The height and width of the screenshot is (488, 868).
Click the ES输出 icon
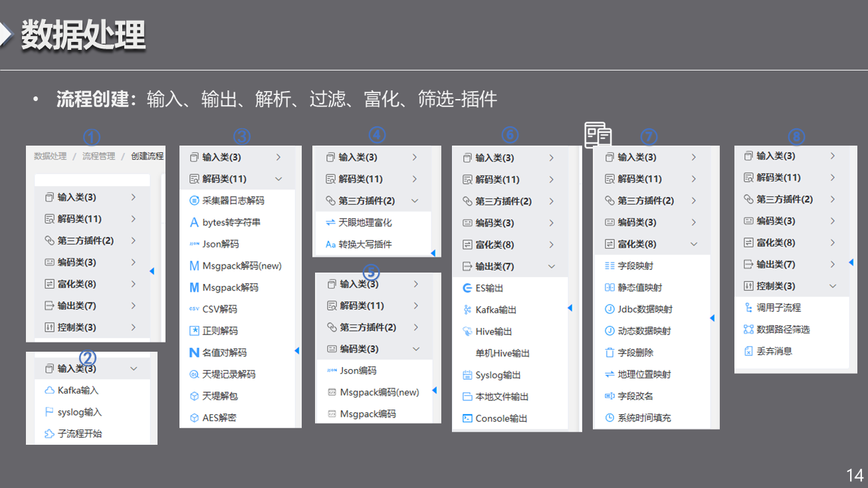click(x=467, y=288)
